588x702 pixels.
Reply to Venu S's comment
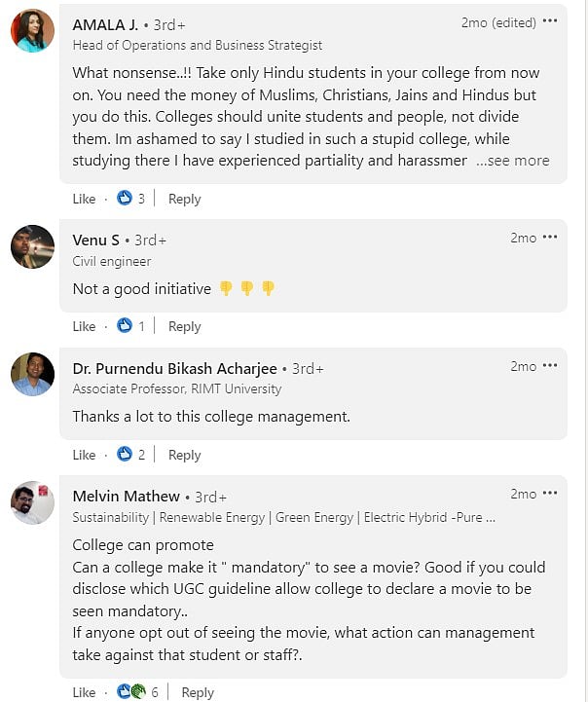pyautogui.click(x=184, y=326)
